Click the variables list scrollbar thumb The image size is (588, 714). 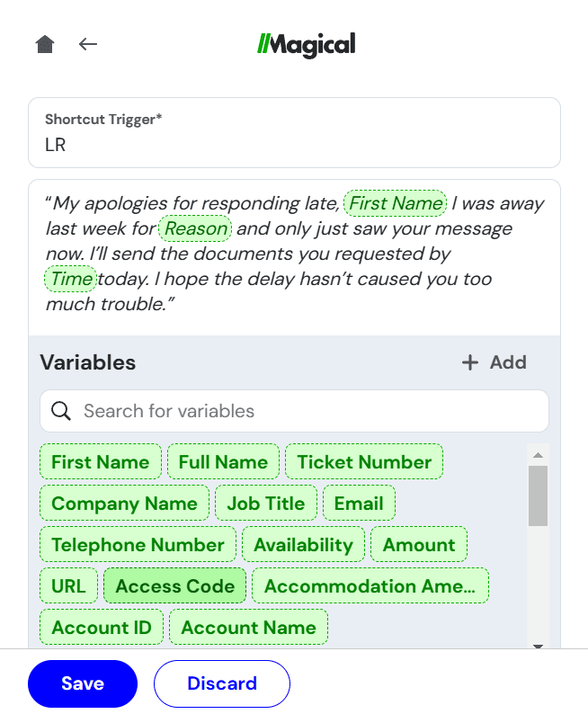point(538,495)
